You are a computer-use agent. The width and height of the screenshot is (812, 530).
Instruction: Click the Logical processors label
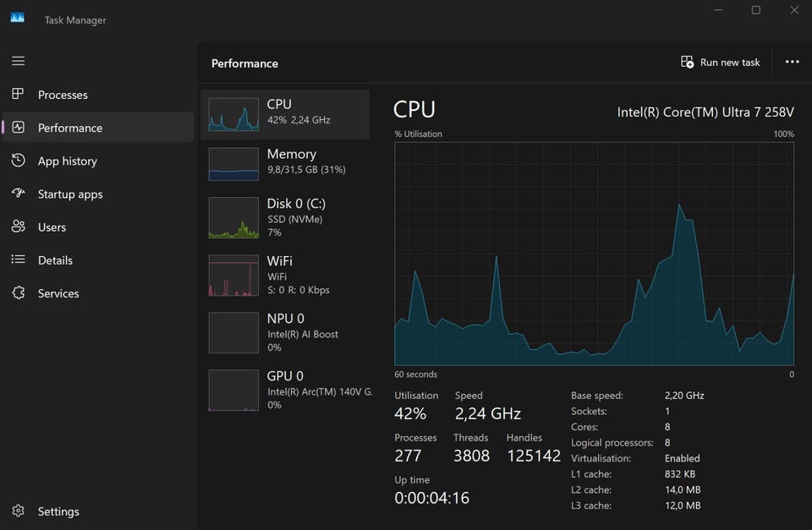[612, 443]
